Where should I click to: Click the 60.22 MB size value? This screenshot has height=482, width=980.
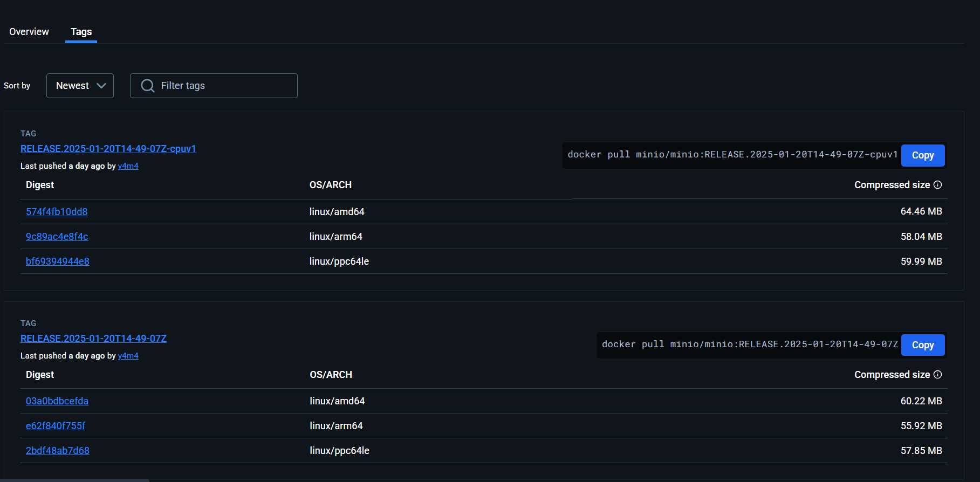pos(921,401)
